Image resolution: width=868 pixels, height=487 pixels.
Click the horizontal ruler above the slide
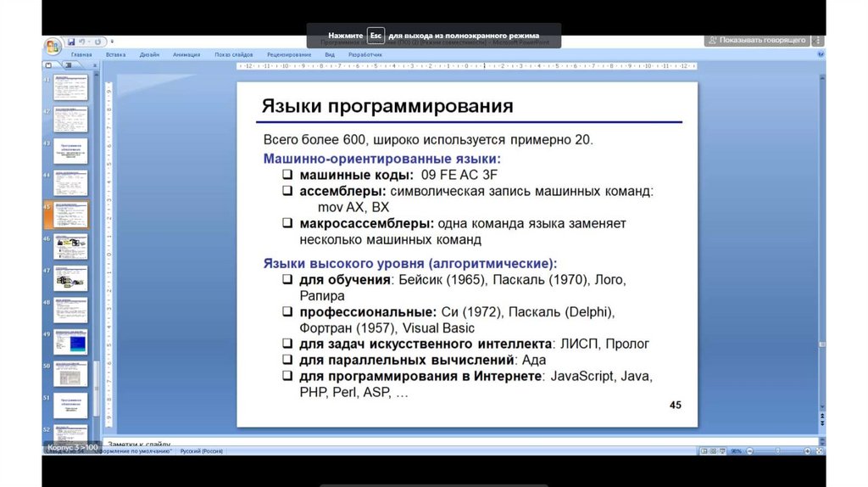coord(467,66)
